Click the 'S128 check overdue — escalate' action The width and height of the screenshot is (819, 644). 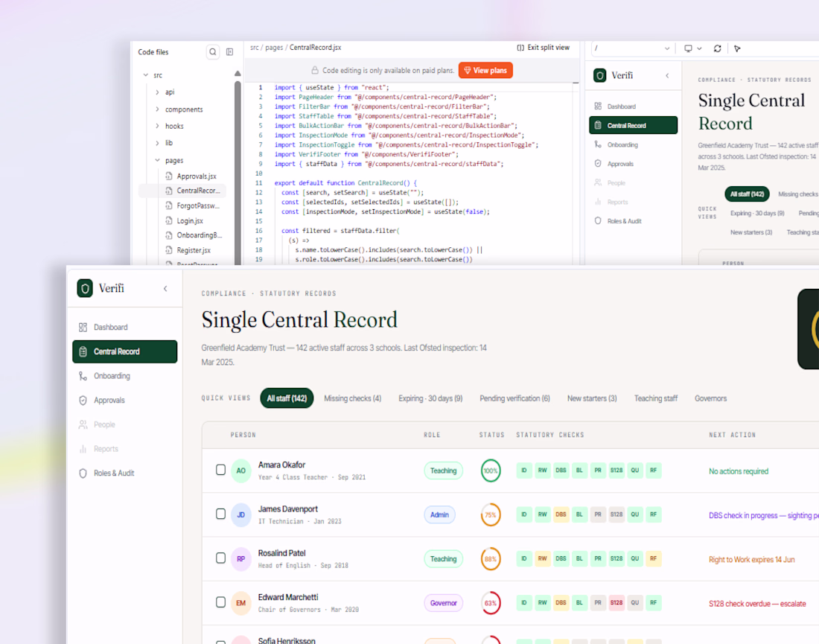757,604
